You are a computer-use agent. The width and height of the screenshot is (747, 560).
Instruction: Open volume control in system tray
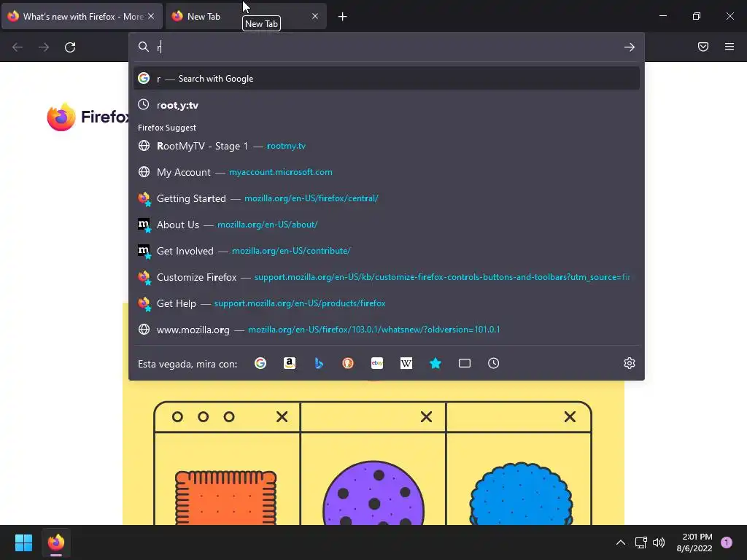(x=659, y=542)
